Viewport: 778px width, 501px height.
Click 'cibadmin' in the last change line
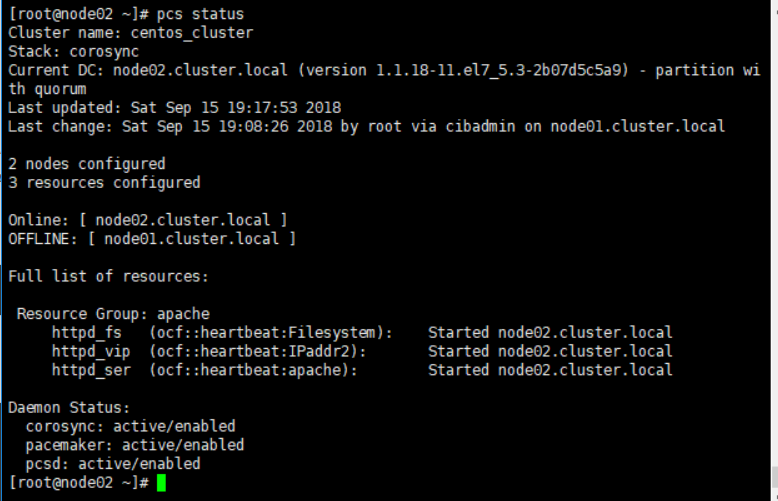coord(480,126)
